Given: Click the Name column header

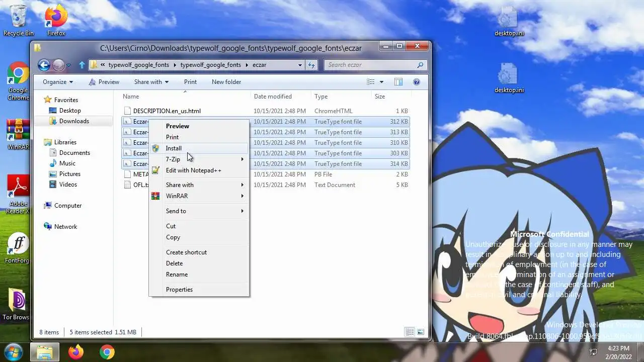Looking at the screenshot, I should pos(186,97).
